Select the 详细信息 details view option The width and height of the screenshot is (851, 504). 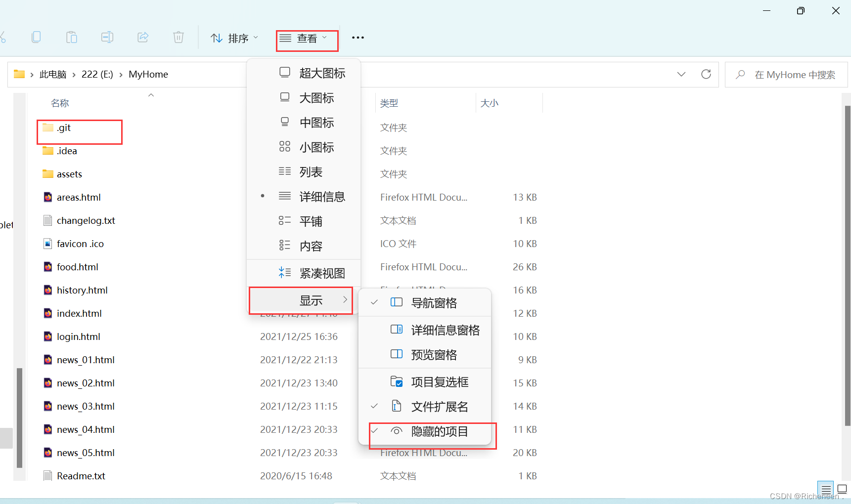304,197
